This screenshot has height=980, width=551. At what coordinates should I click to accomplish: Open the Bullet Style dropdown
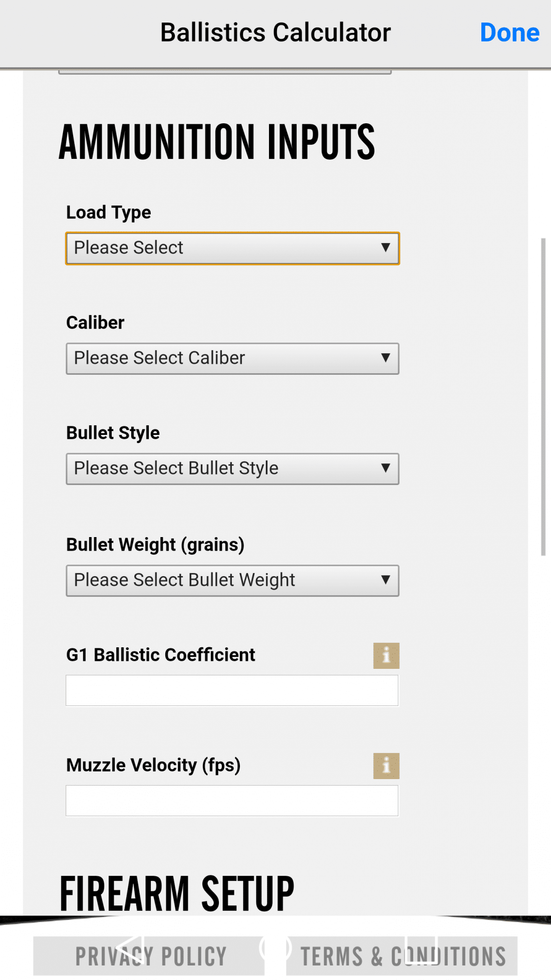pos(232,469)
